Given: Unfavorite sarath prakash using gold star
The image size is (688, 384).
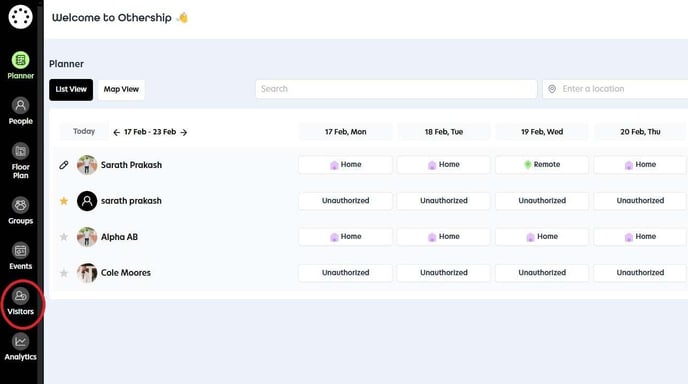Looking at the screenshot, I should tap(64, 201).
